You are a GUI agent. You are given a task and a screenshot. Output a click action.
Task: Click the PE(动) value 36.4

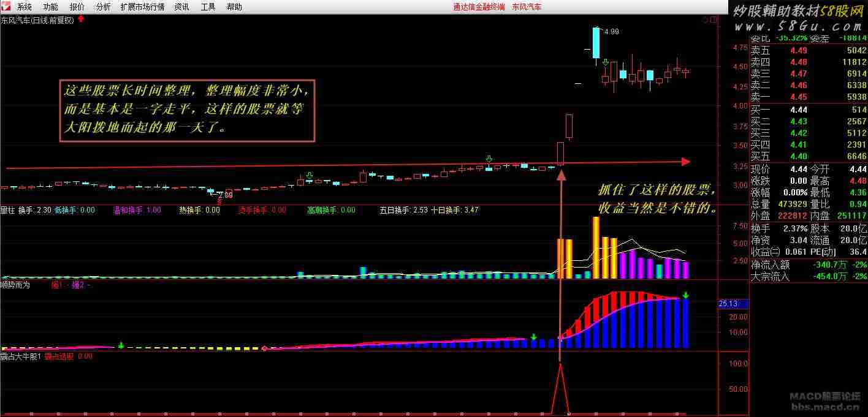858,252
